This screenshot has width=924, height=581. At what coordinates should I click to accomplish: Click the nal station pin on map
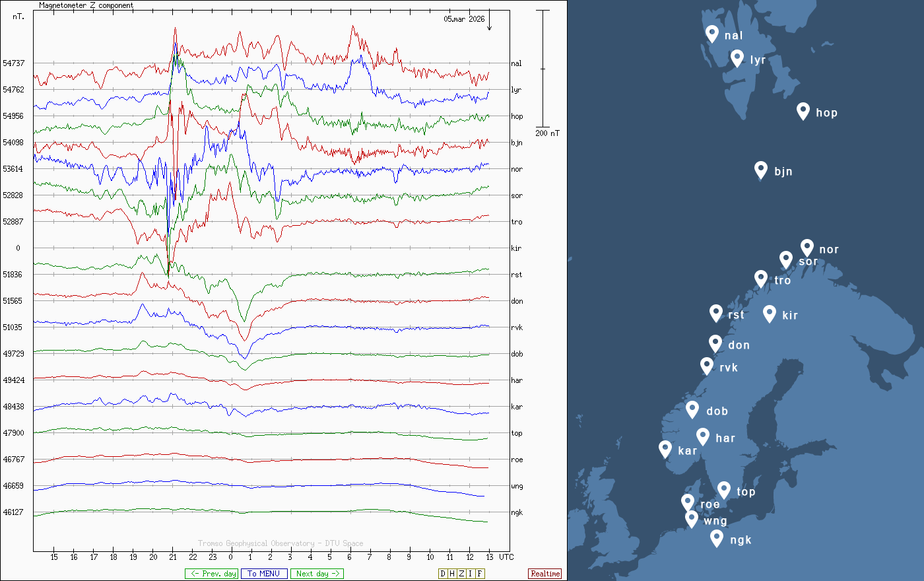(712, 34)
